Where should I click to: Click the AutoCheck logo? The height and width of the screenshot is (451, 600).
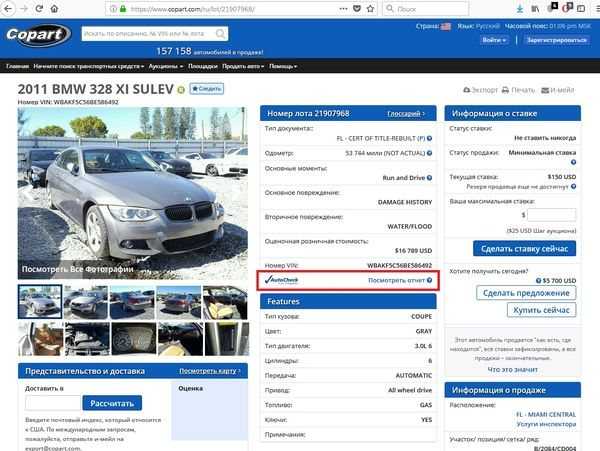point(281,280)
